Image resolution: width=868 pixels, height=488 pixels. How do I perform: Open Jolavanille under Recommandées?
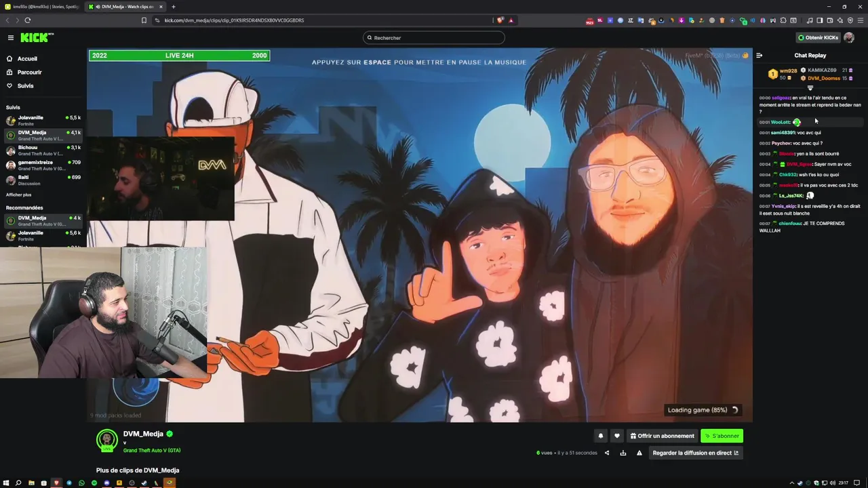point(43,236)
